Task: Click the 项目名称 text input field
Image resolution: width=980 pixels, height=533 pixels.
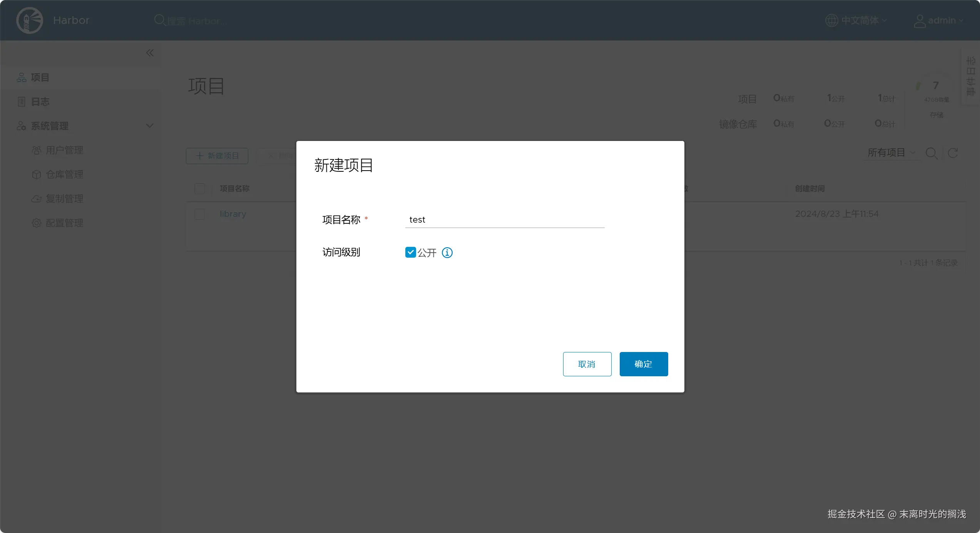Action: point(504,220)
